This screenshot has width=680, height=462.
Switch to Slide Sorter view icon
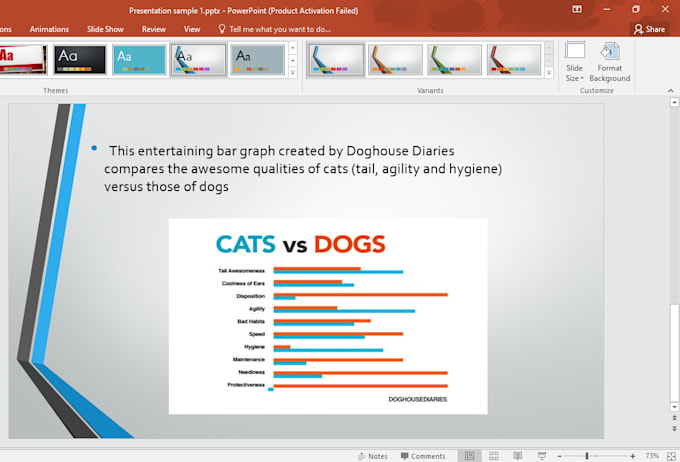(494, 456)
